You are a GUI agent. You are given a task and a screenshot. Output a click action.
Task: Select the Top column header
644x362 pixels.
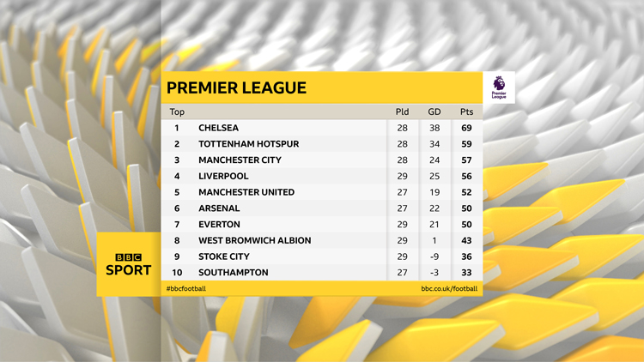pyautogui.click(x=177, y=112)
